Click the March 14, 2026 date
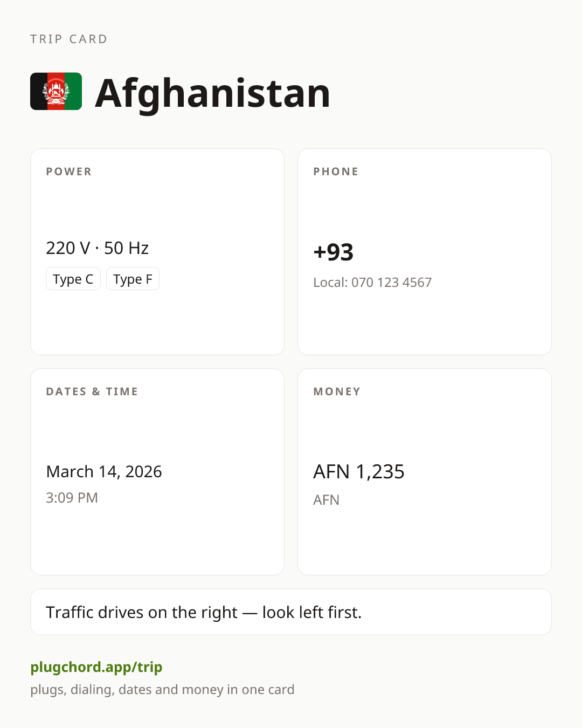The width and height of the screenshot is (582, 728). pos(104,471)
